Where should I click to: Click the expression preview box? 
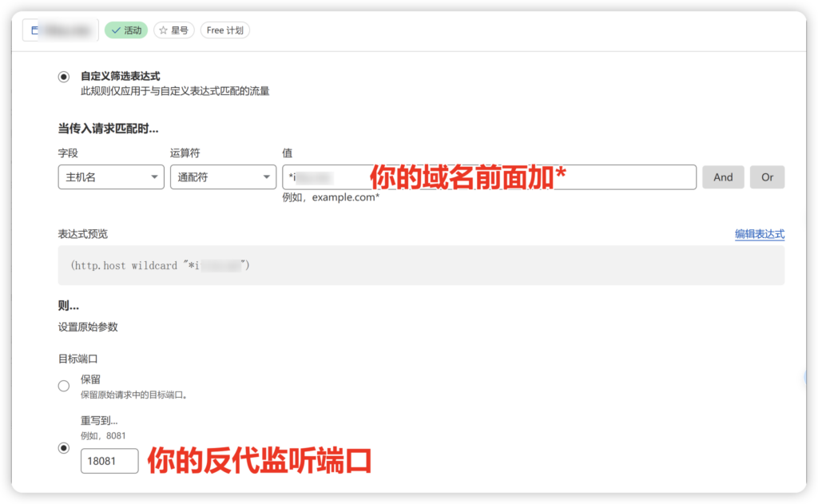pos(421,265)
